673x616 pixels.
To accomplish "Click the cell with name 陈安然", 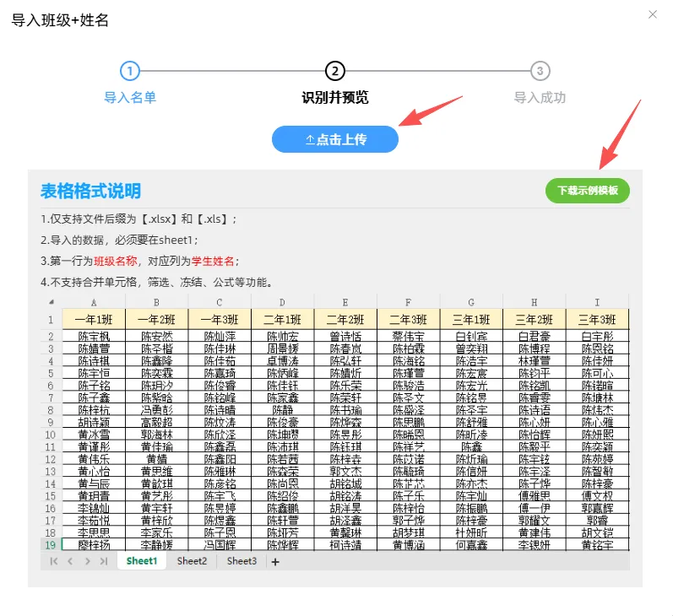I will 157,336.
